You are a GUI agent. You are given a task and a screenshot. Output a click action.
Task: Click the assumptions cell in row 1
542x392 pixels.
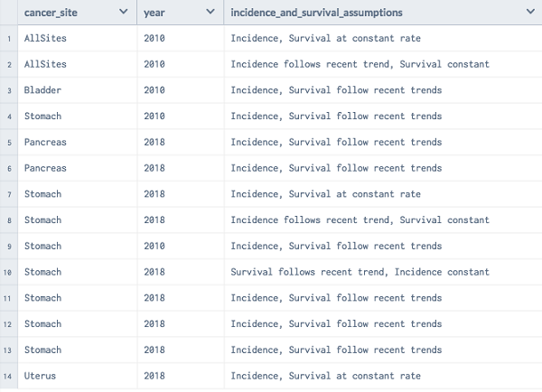click(325, 39)
